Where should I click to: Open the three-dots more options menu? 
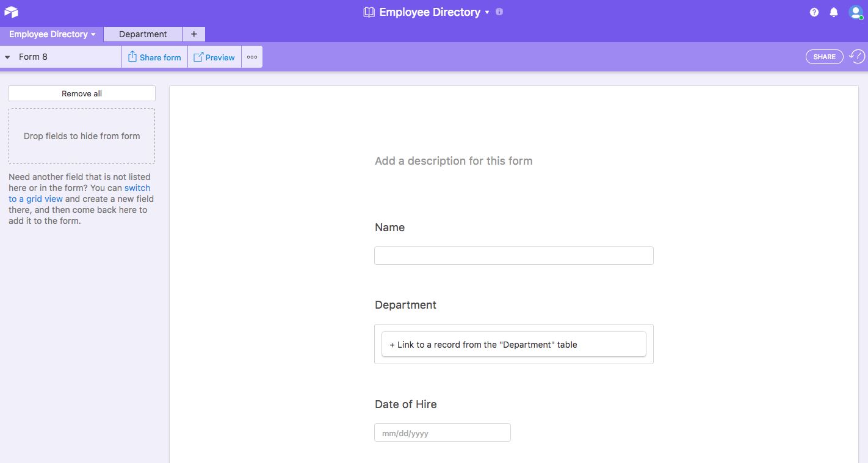coord(252,57)
